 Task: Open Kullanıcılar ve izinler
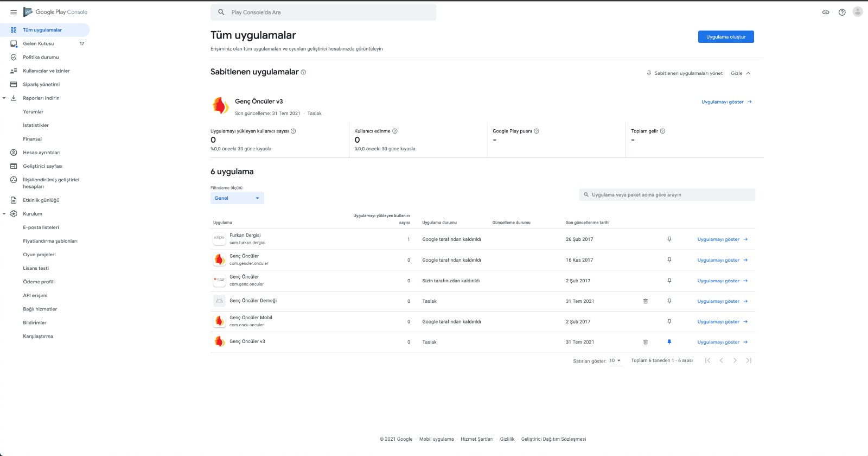(45, 71)
